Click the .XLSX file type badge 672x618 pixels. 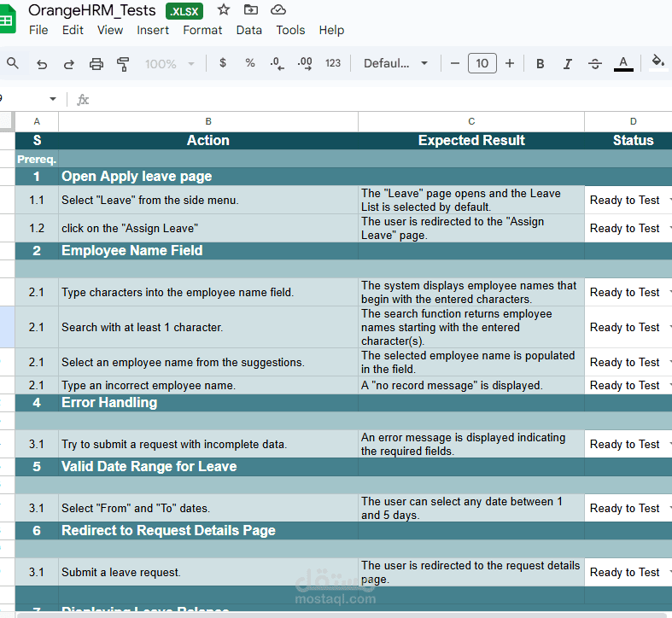(184, 11)
